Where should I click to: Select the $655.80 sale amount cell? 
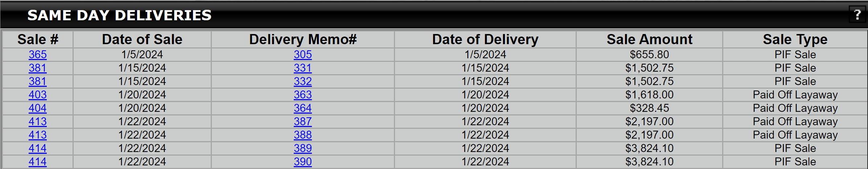click(649, 54)
